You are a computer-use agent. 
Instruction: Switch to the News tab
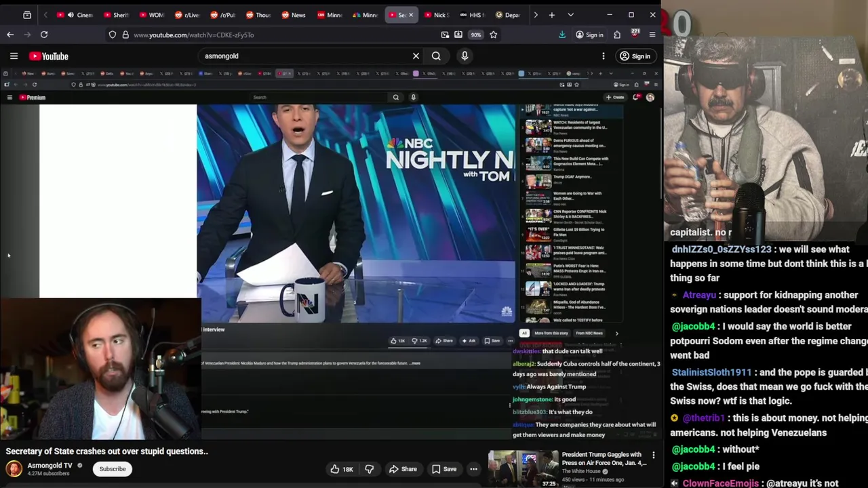click(x=294, y=15)
